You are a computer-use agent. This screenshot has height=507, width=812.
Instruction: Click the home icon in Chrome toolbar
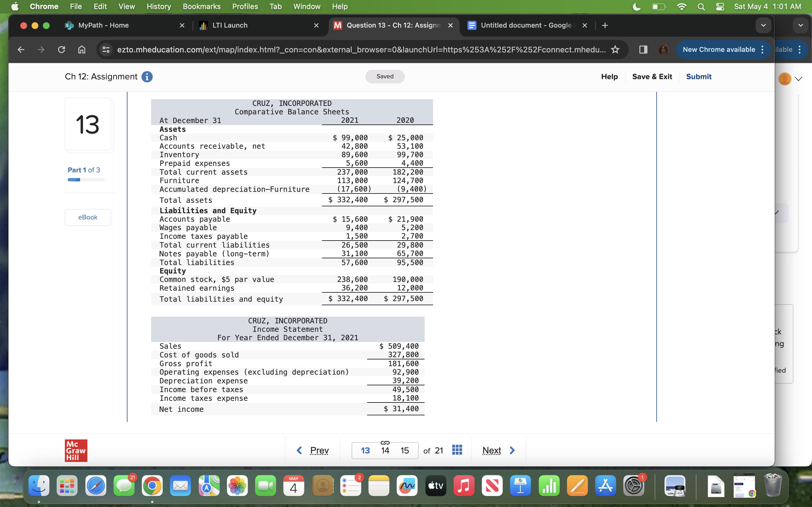tap(81, 50)
